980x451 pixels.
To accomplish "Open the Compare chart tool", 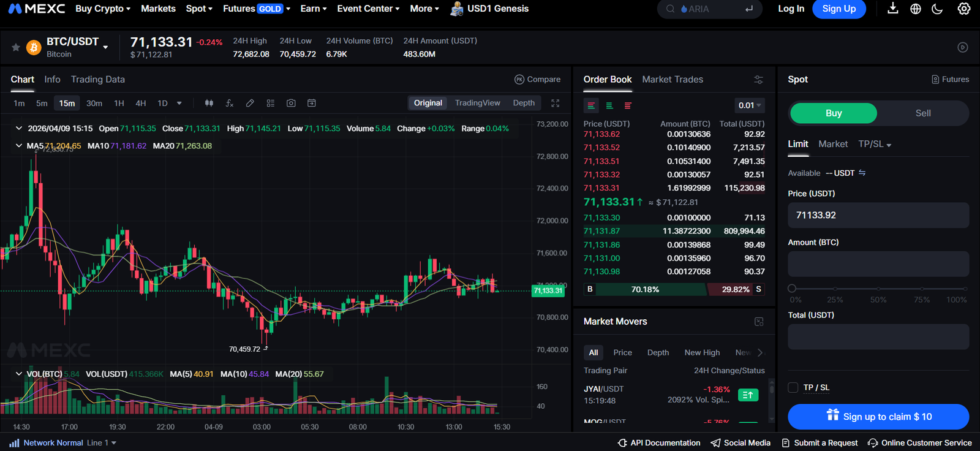I will (x=537, y=79).
